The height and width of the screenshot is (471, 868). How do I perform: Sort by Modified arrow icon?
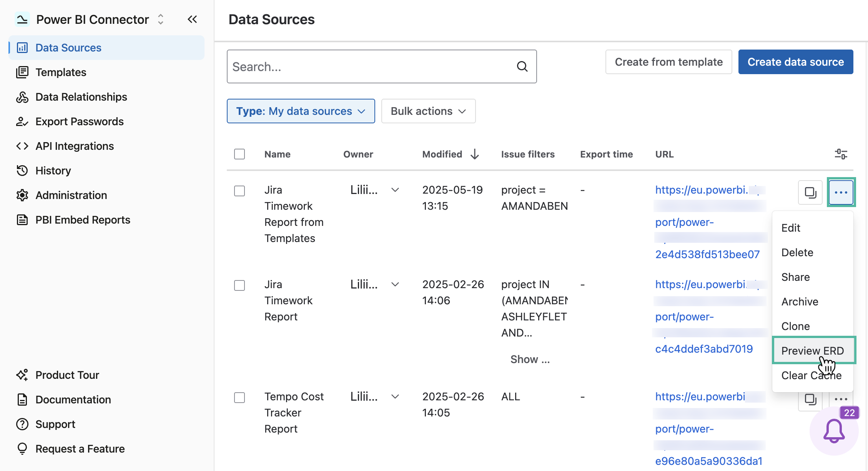(x=475, y=154)
